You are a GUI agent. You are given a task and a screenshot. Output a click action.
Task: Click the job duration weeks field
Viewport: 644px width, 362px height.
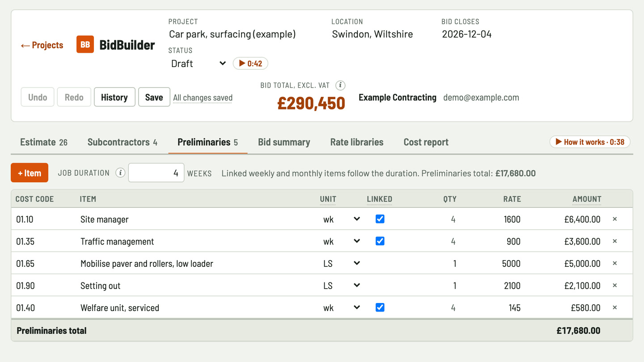tap(156, 173)
